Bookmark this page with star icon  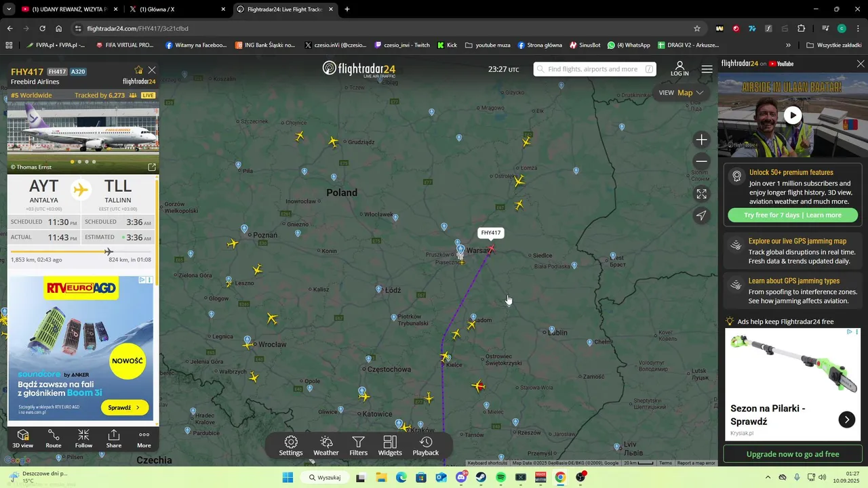(696, 28)
